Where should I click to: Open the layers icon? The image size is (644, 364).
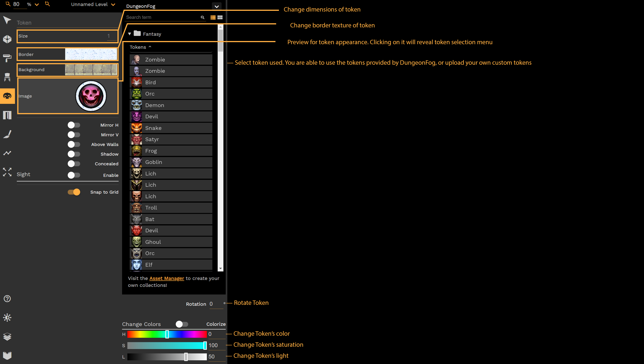pyautogui.click(x=7, y=337)
